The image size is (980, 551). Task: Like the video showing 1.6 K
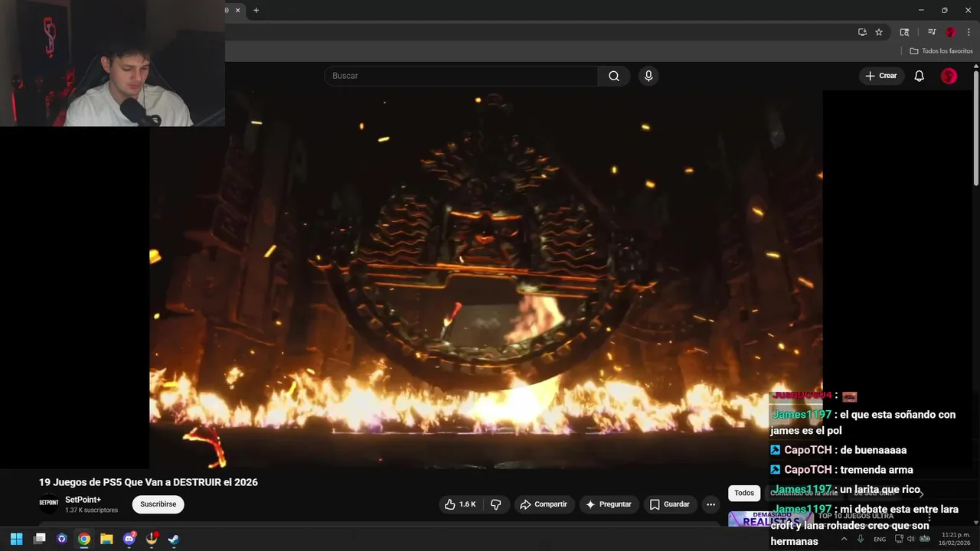pos(460,504)
